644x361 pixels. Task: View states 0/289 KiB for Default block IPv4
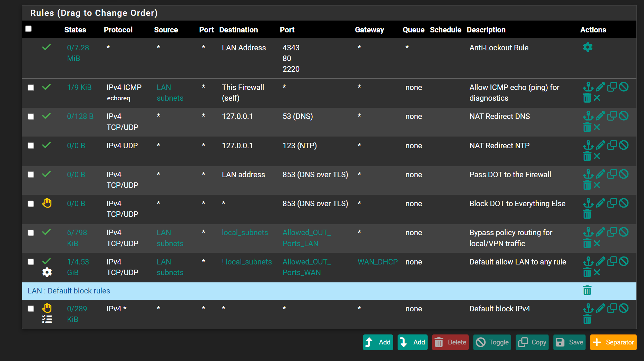point(77,314)
